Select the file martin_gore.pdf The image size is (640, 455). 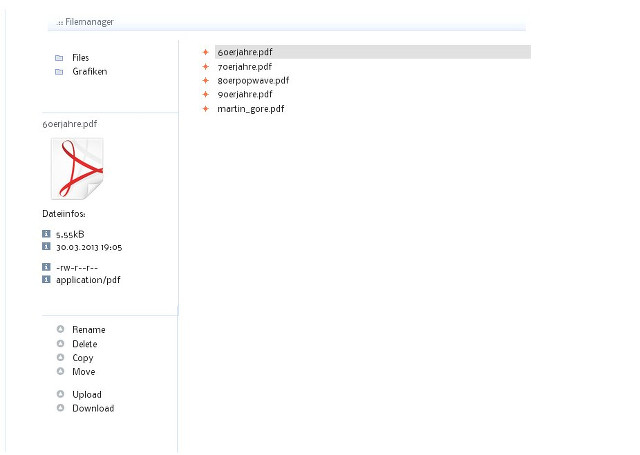click(251, 109)
